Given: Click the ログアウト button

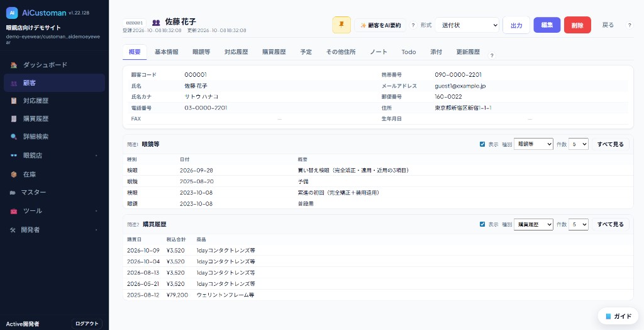Looking at the screenshot, I should [x=87, y=324].
